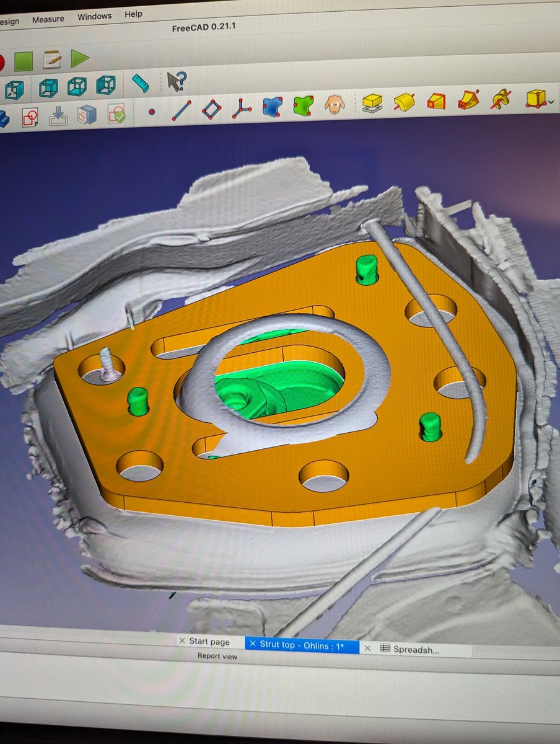560x744 pixels.
Task: Open the Measure menu
Action: [48, 19]
